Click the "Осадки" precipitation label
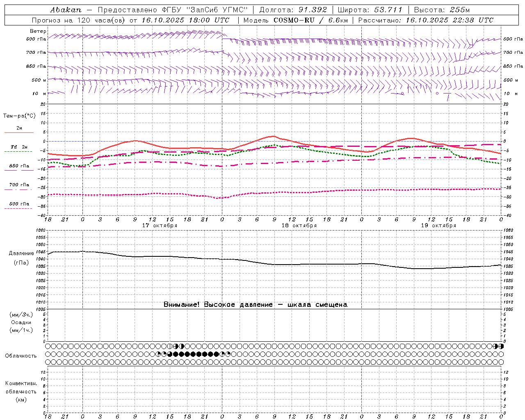 click(21, 322)
